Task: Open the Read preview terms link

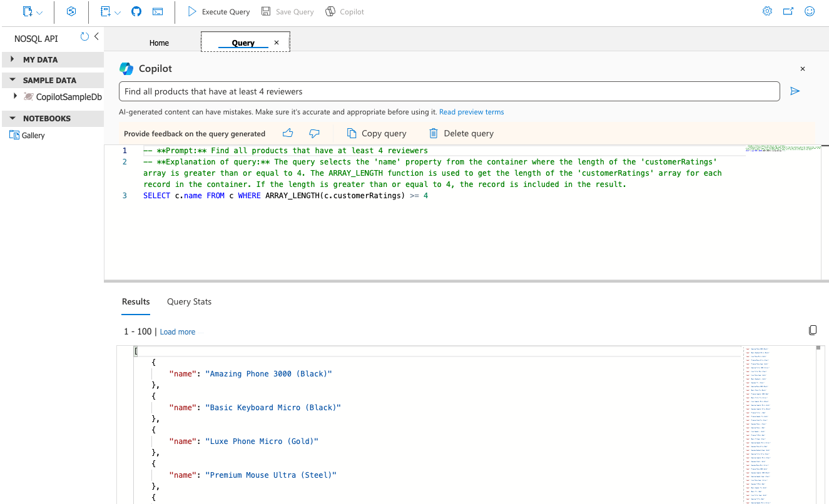Action: coord(471,112)
